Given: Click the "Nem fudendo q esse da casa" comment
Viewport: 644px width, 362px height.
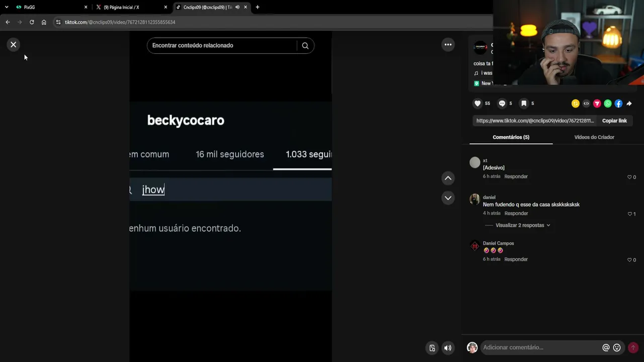Looking at the screenshot, I should click(x=531, y=205).
